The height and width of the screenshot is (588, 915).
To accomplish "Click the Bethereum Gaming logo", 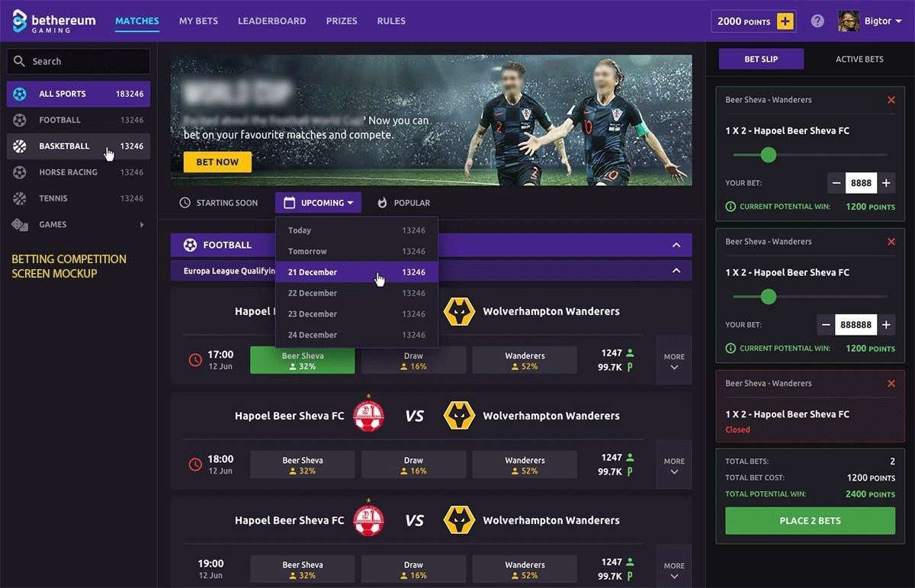I will point(54,21).
